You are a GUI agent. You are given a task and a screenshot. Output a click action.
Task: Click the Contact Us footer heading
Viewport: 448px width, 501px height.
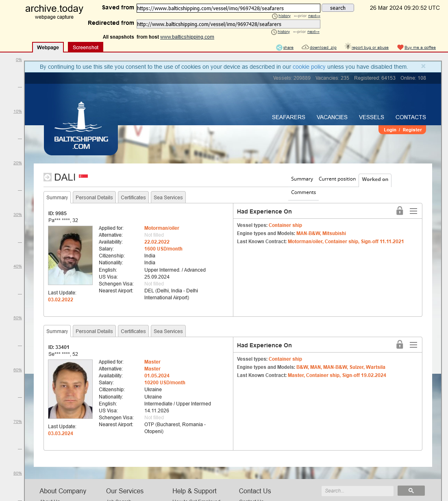(255, 491)
